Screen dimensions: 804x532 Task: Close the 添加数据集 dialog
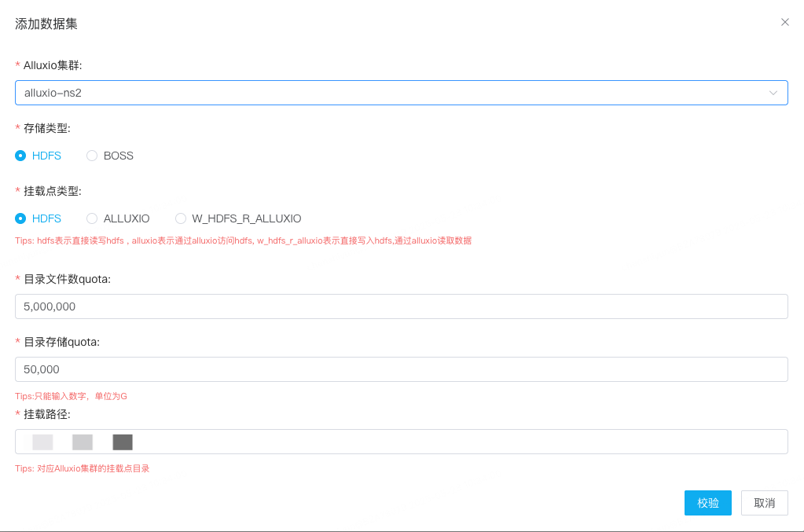[784, 22]
